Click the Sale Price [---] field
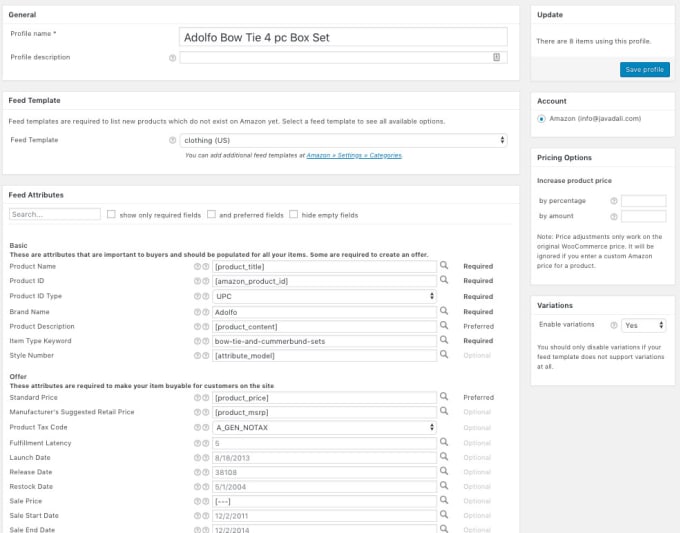Image resolution: width=680 pixels, height=533 pixels. [x=324, y=501]
